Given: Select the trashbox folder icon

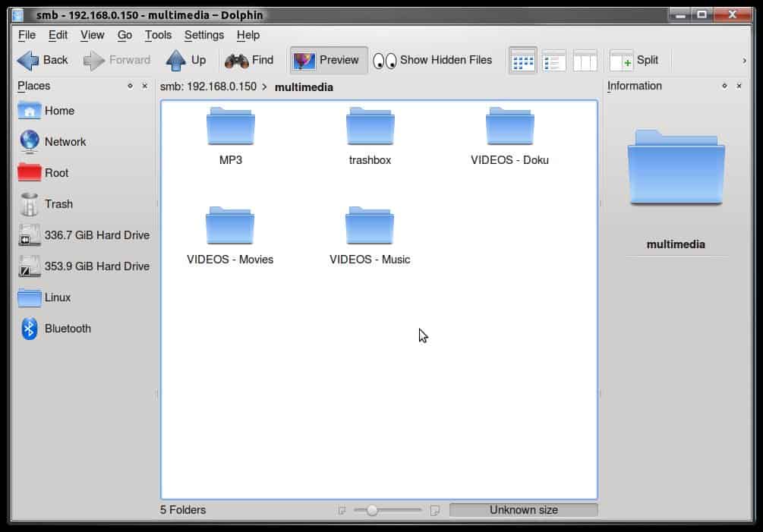Looking at the screenshot, I should pos(370,126).
